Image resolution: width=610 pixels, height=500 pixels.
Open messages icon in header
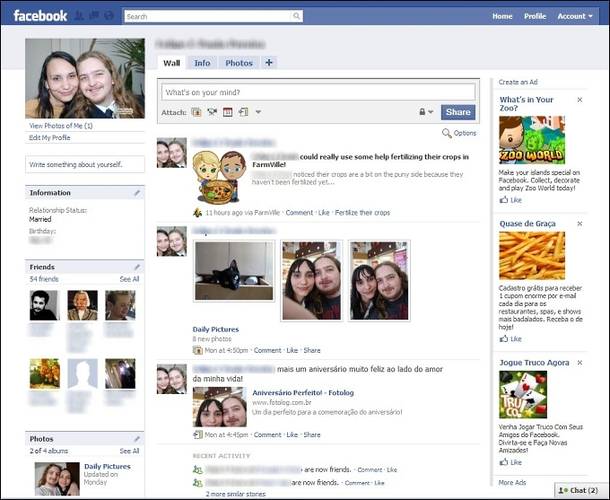tap(94, 16)
